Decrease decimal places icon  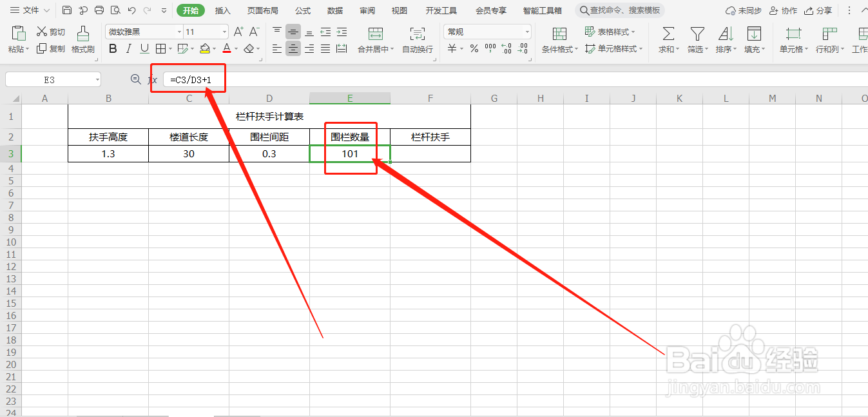[523, 48]
